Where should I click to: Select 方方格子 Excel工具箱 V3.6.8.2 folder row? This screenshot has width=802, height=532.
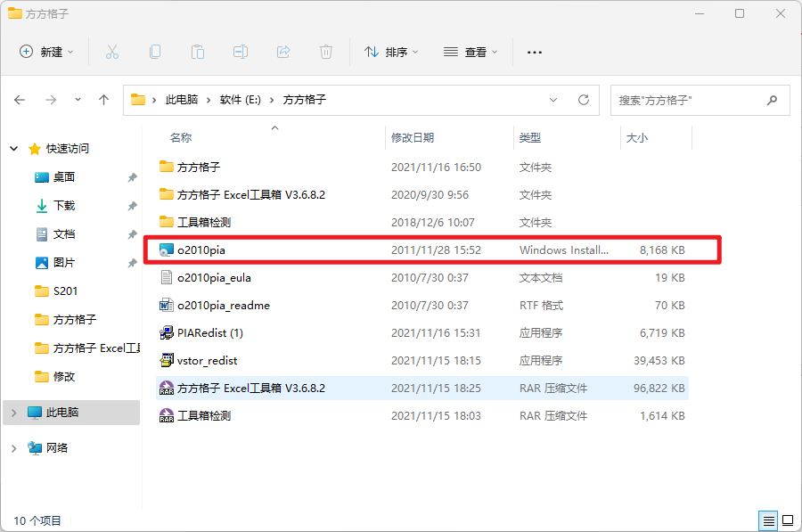(x=422, y=195)
